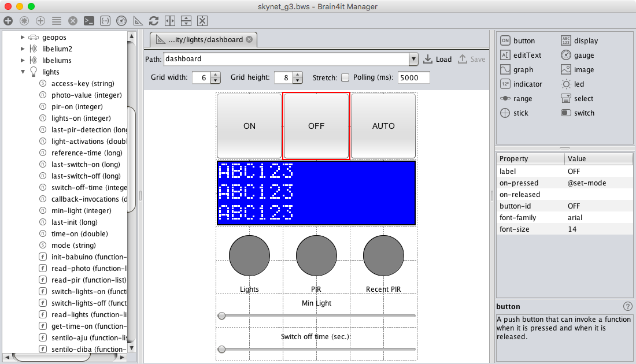Click the box with X toolbar icon
The height and width of the screenshot is (364, 636).
tap(202, 21)
